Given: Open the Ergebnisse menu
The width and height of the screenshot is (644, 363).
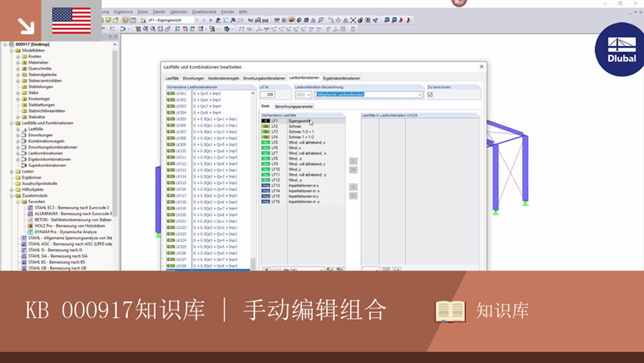Looking at the screenshot, I should tap(123, 12).
